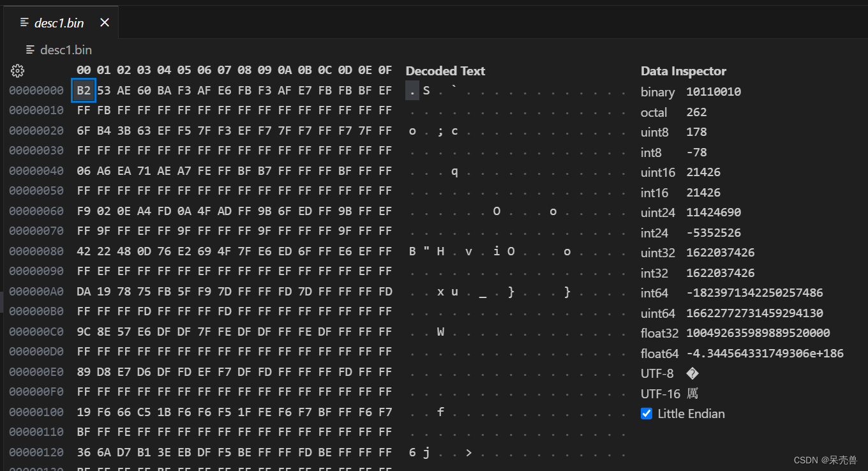The image size is (868, 471).
Task: Click the file icon in desc1.bin tab
Action: 24,22
